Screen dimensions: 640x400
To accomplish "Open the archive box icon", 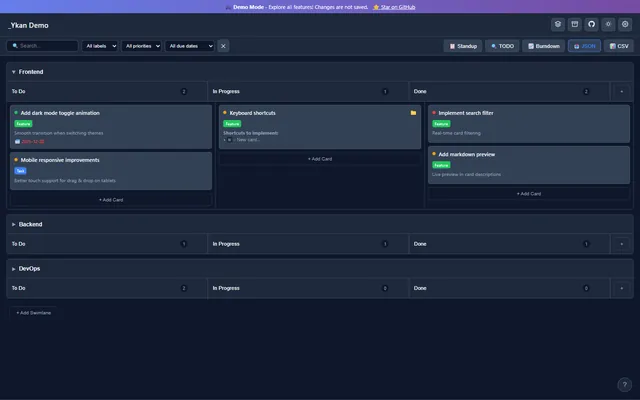I will [x=574, y=24].
